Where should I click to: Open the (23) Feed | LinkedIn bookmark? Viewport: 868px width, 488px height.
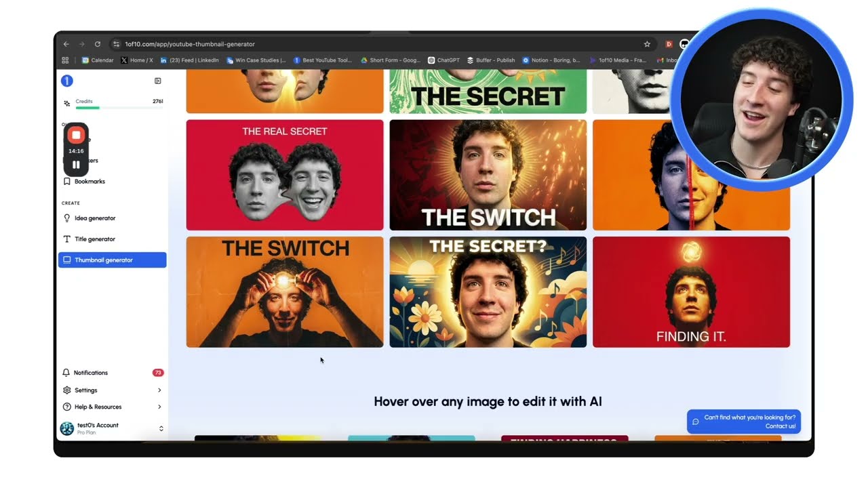(190, 60)
